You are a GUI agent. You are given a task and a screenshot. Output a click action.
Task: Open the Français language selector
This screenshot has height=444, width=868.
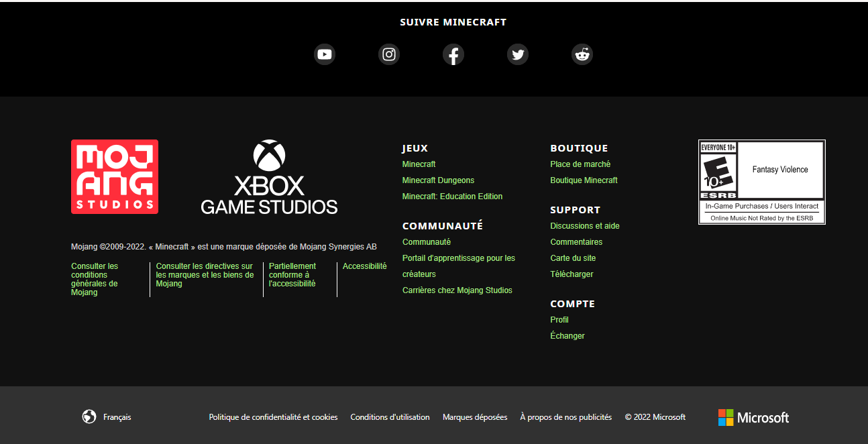coord(107,417)
